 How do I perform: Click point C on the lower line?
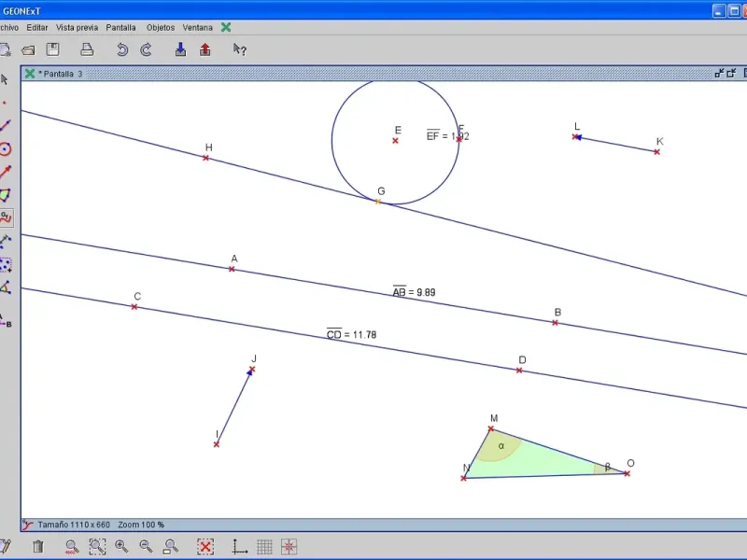[134, 307]
